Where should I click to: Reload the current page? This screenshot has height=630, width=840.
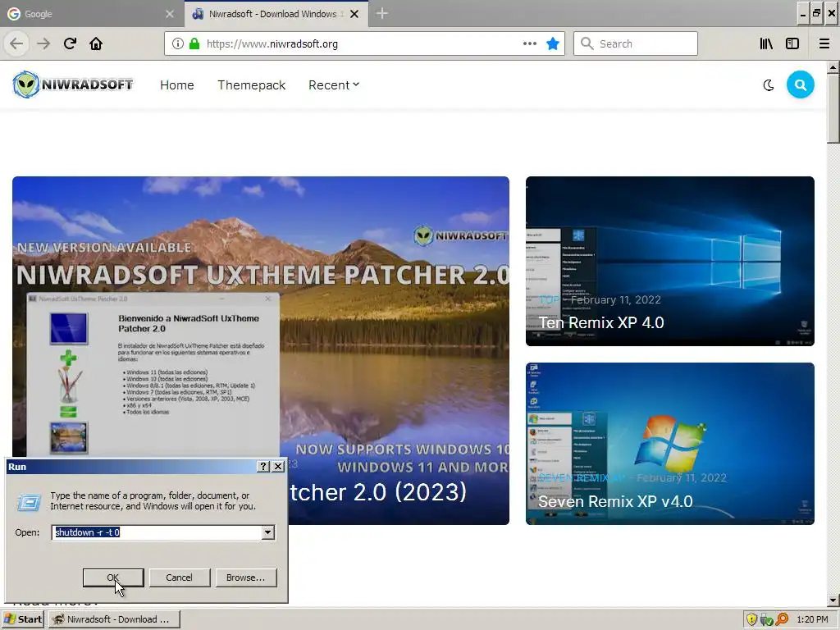click(x=70, y=43)
